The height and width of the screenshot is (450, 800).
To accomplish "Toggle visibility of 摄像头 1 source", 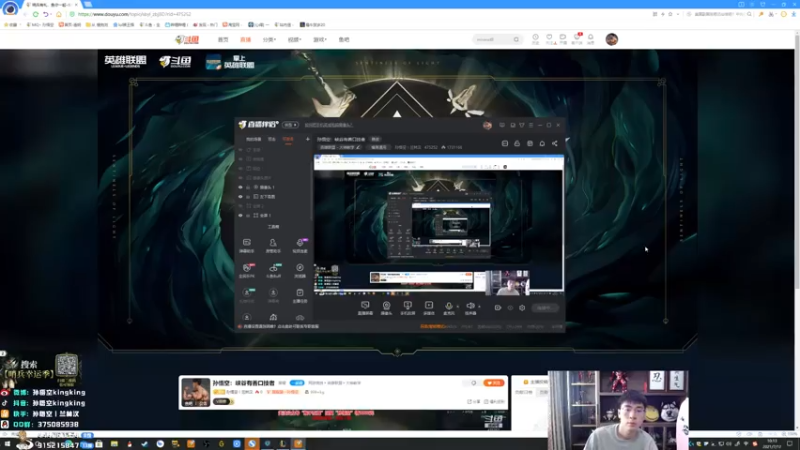I will pyautogui.click(x=240, y=187).
